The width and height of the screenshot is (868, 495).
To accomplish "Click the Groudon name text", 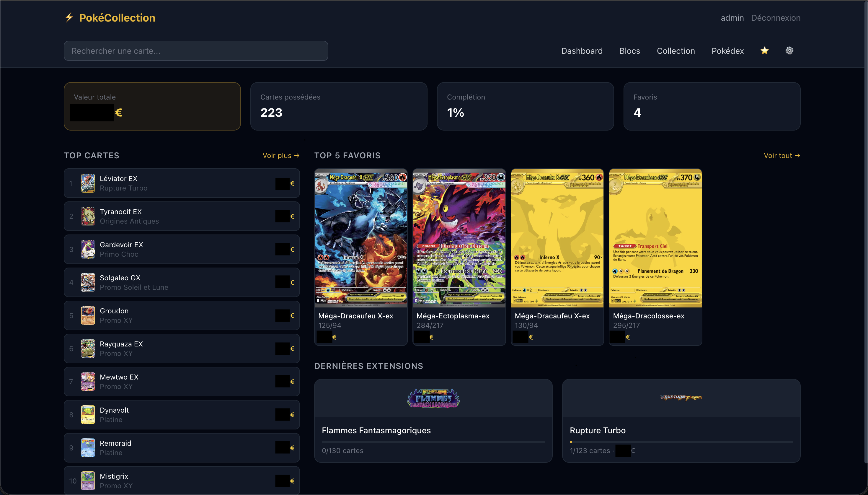I will coord(114,311).
